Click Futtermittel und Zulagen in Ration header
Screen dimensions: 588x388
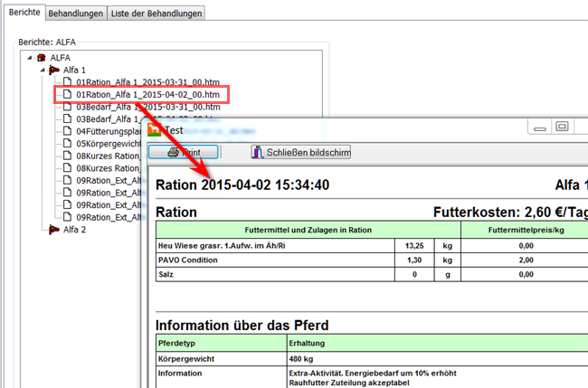308,230
